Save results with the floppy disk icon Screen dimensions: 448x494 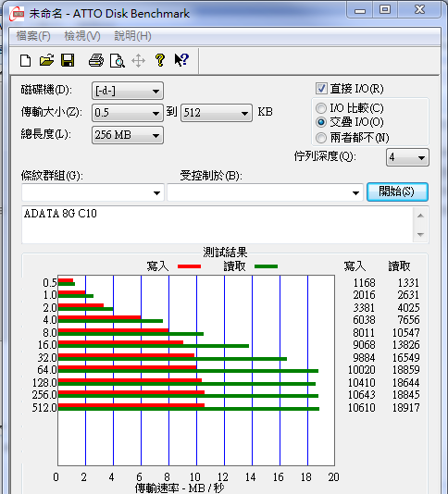[x=68, y=60]
